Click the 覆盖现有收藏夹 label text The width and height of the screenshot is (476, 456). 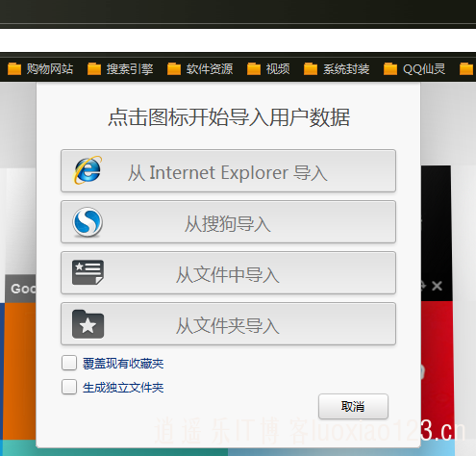[x=123, y=364]
